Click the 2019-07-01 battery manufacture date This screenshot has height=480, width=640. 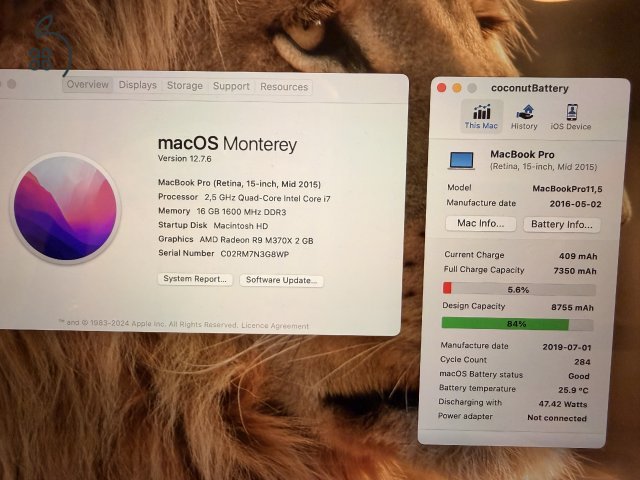[567, 347]
